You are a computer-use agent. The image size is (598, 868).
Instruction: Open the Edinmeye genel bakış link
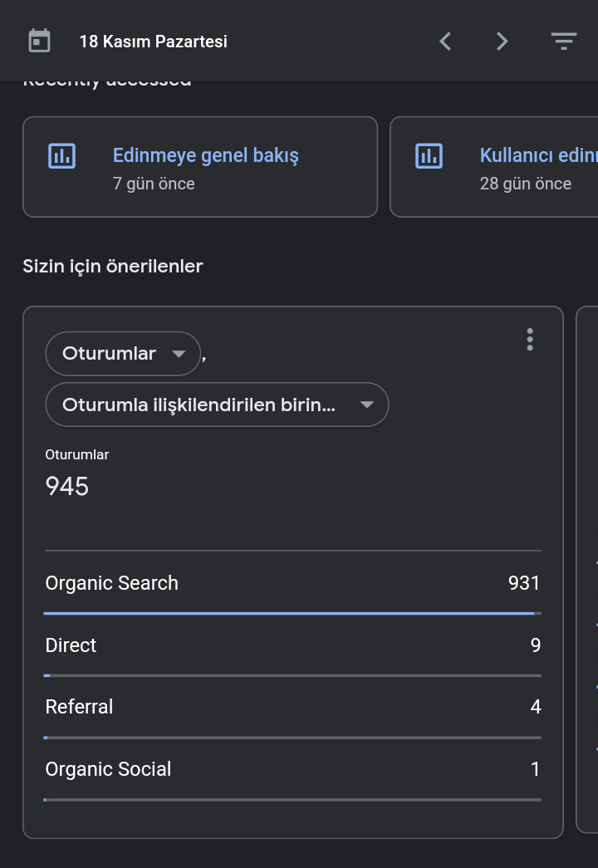[205, 155]
